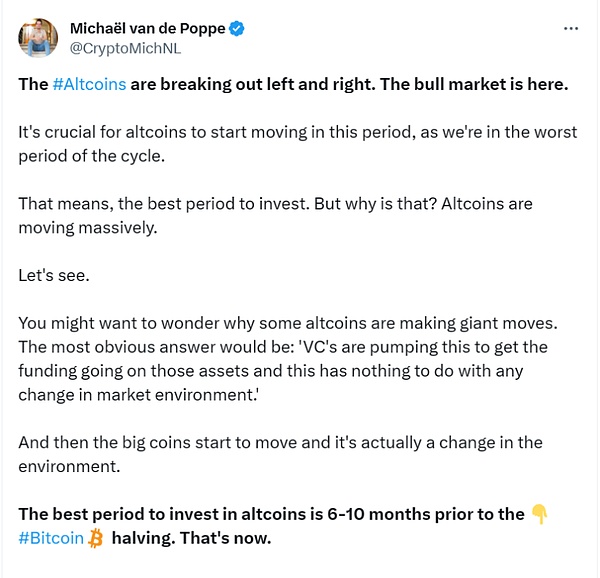Click the paragraph starting 'It's crucial for altcoins'

(200, 133)
